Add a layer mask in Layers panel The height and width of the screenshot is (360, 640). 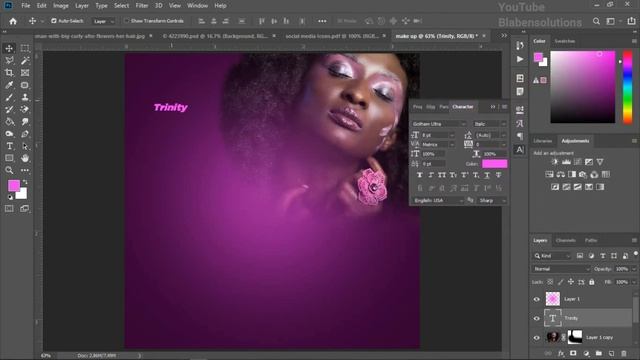click(x=573, y=353)
